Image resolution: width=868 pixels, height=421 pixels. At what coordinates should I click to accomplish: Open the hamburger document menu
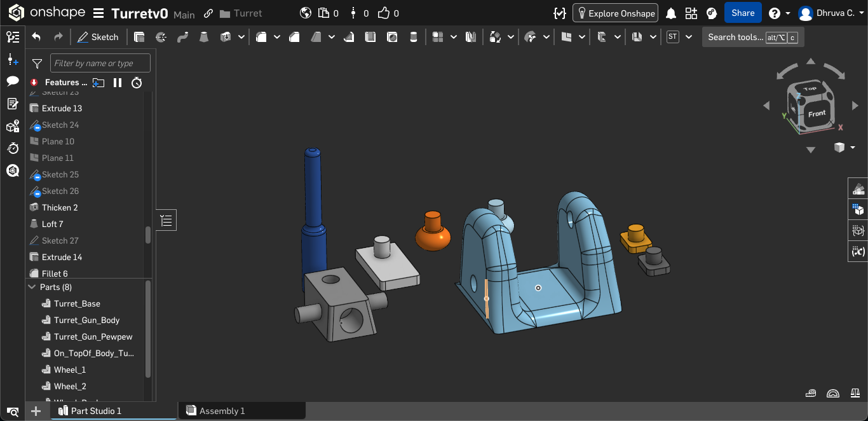tap(98, 13)
